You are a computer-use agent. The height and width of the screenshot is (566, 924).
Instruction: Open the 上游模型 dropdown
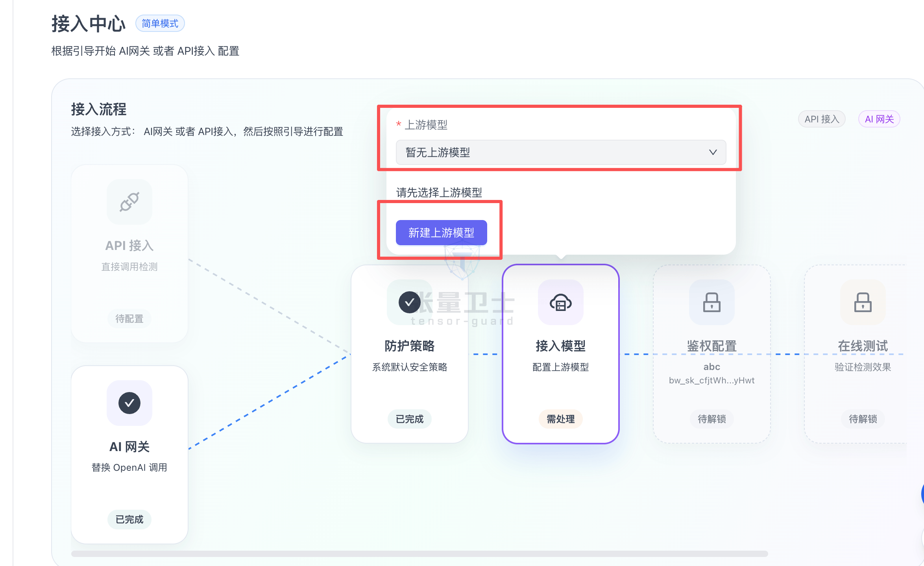[561, 152]
